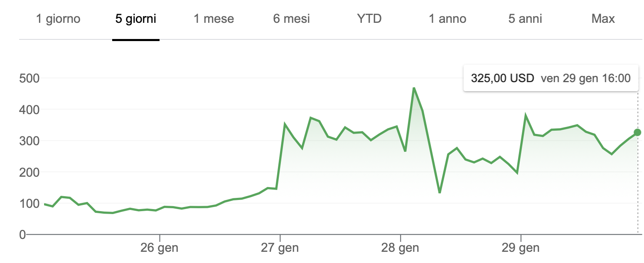Click the 300 value on the price axis
Screen dimensions: 644x263
[29, 141]
